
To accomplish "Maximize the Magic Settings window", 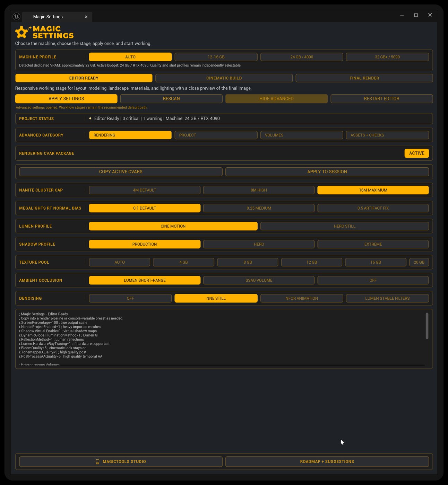I will (416, 15).
